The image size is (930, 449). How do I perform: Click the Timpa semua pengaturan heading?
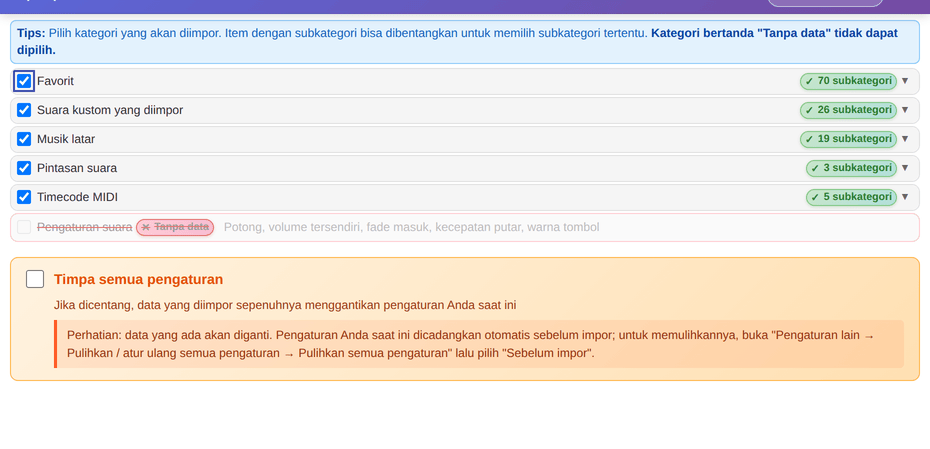138,279
